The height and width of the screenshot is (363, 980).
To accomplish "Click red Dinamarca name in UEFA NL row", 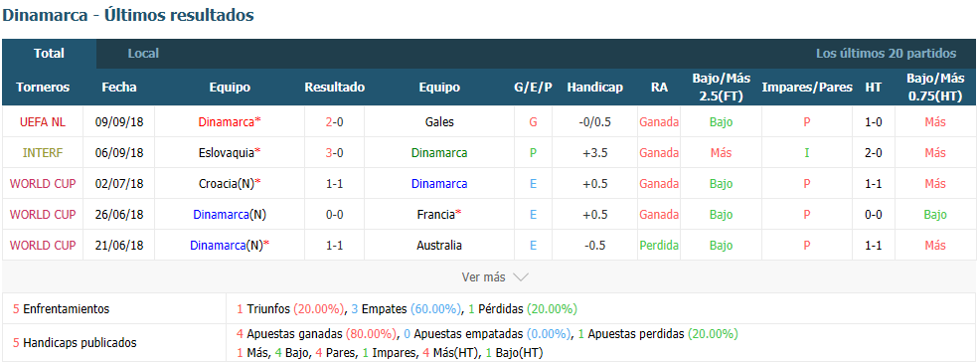I will 227,122.
